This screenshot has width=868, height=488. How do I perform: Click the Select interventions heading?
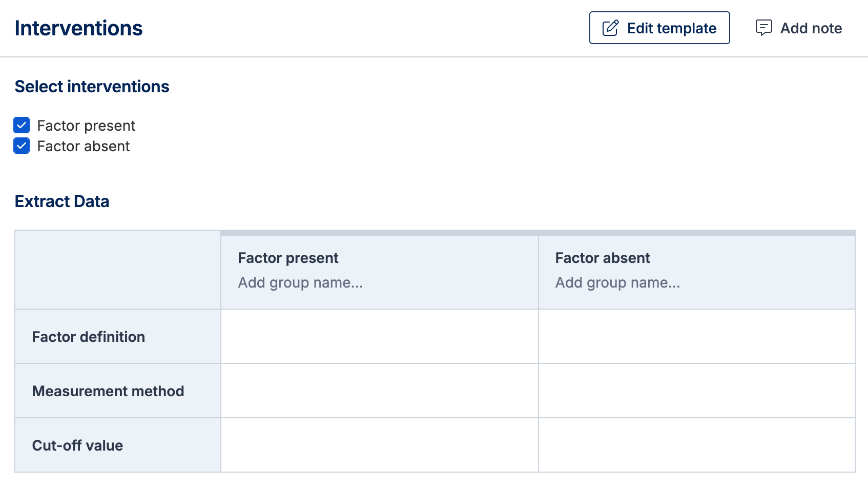(x=92, y=87)
